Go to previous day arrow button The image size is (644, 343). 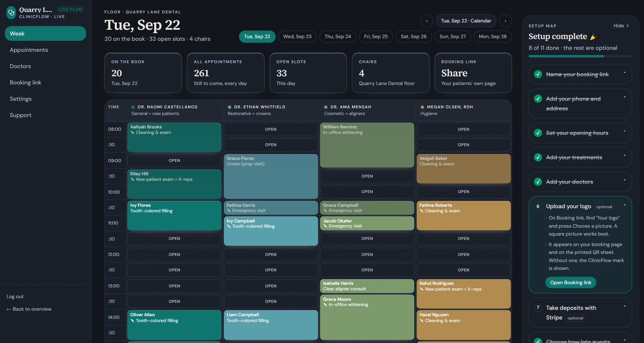[x=427, y=21]
